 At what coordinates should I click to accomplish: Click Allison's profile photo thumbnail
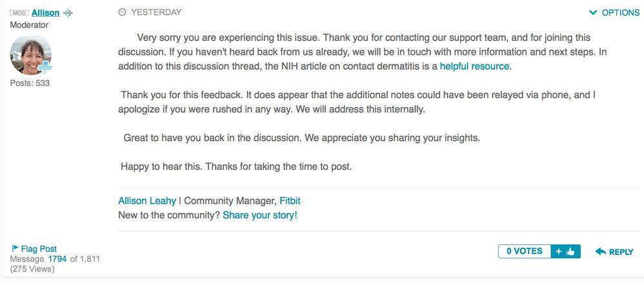pyautogui.click(x=30, y=55)
